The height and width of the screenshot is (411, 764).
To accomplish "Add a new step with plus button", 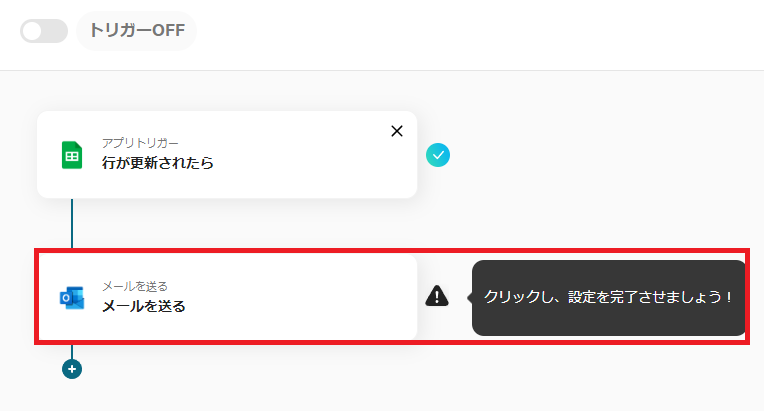I will pyautogui.click(x=72, y=369).
